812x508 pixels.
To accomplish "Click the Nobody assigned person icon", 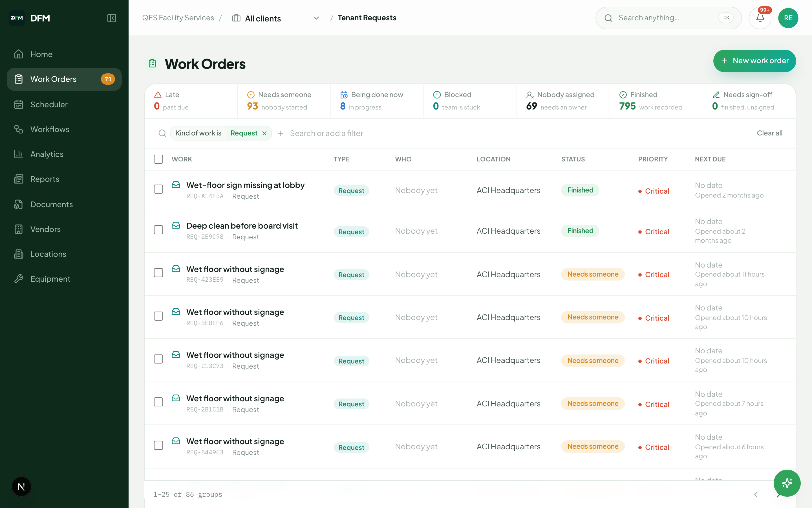I will click(530, 95).
